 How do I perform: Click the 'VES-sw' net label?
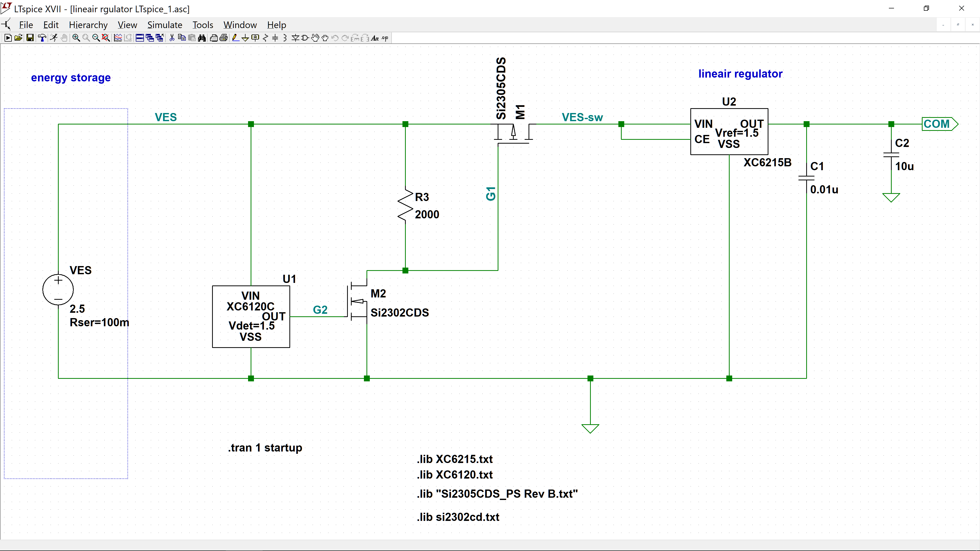coord(582,117)
